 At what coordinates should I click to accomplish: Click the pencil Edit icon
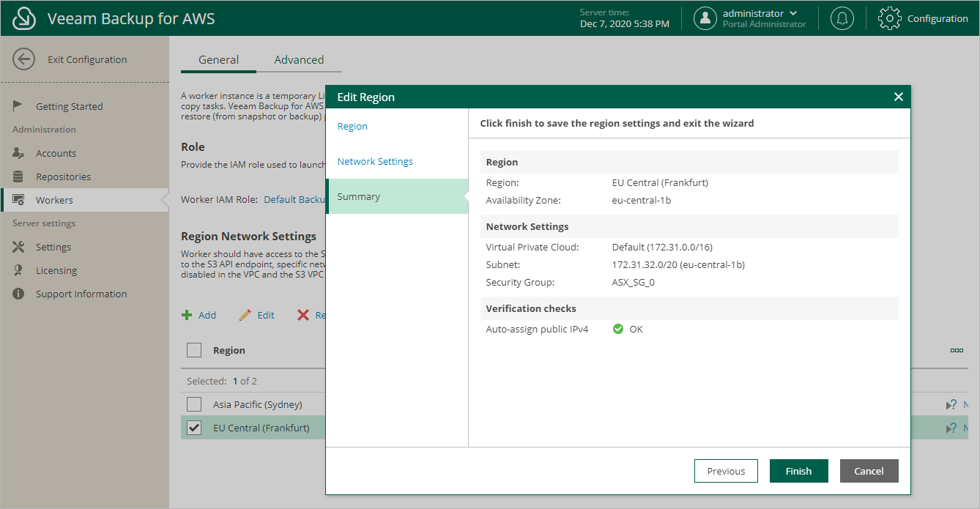point(245,315)
